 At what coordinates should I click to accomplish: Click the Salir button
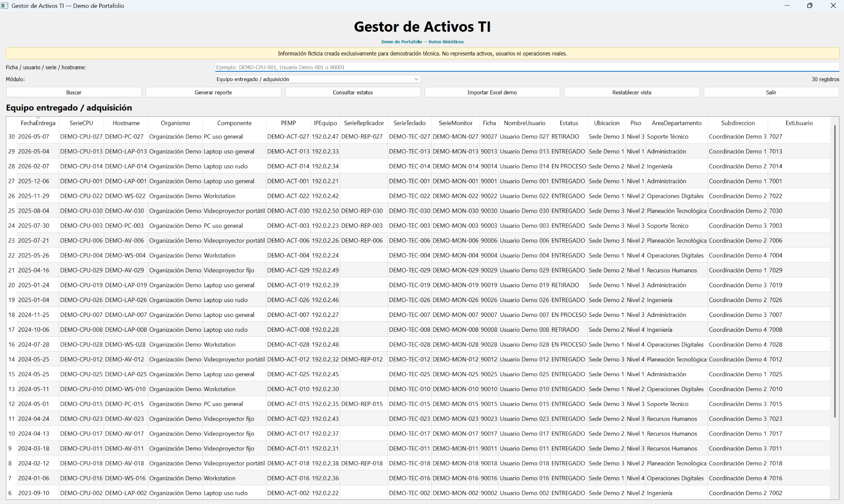tap(771, 92)
